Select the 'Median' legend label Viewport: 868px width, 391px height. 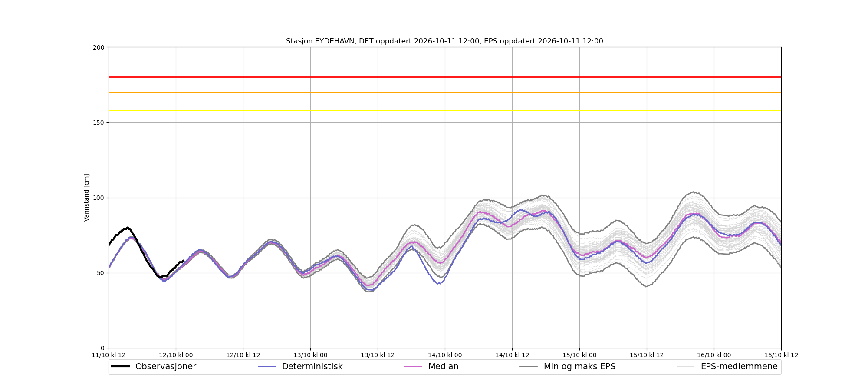(x=444, y=367)
